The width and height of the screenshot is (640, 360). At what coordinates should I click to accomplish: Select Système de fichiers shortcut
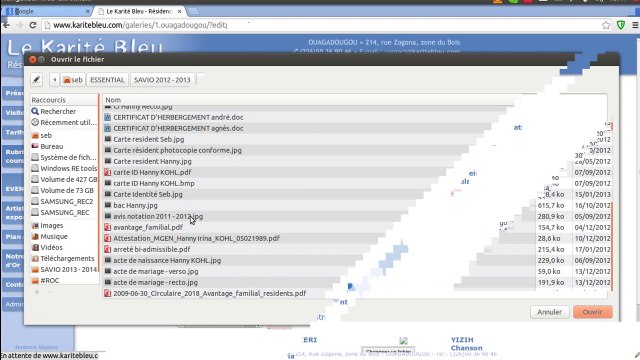coord(64,157)
